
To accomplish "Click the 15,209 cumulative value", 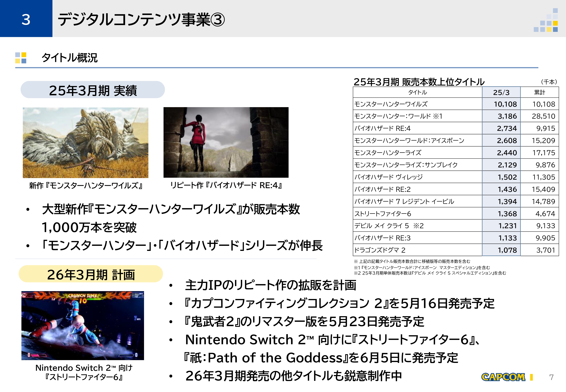I will (x=543, y=140).
